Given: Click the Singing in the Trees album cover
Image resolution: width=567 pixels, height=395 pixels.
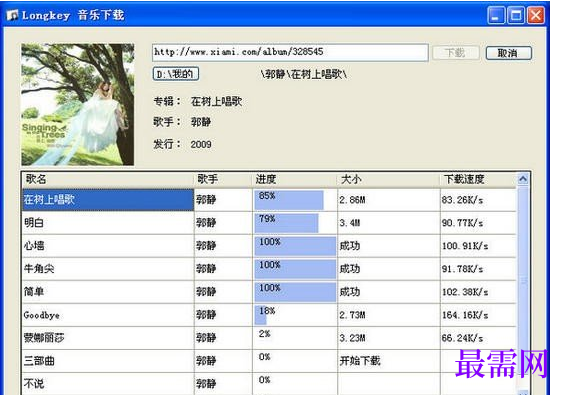Looking at the screenshot, I should click(x=77, y=104).
